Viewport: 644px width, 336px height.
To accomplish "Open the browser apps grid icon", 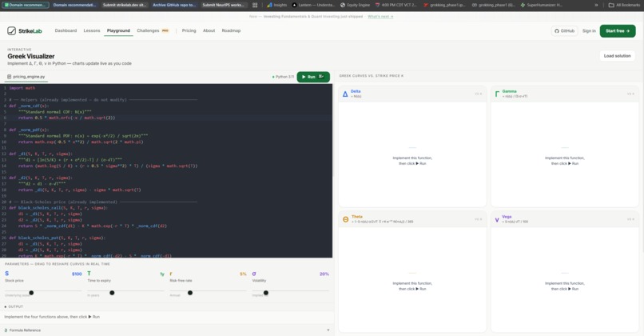I will click(x=255, y=5).
